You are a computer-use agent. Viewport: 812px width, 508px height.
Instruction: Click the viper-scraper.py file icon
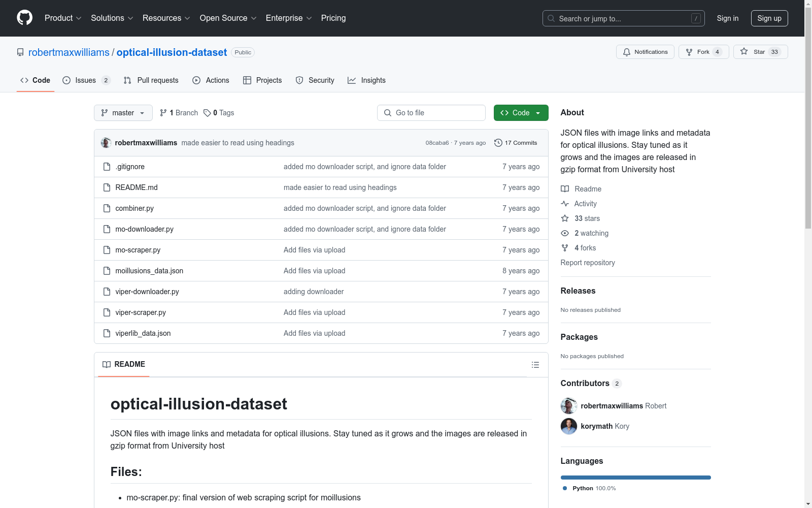coord(107,312)
